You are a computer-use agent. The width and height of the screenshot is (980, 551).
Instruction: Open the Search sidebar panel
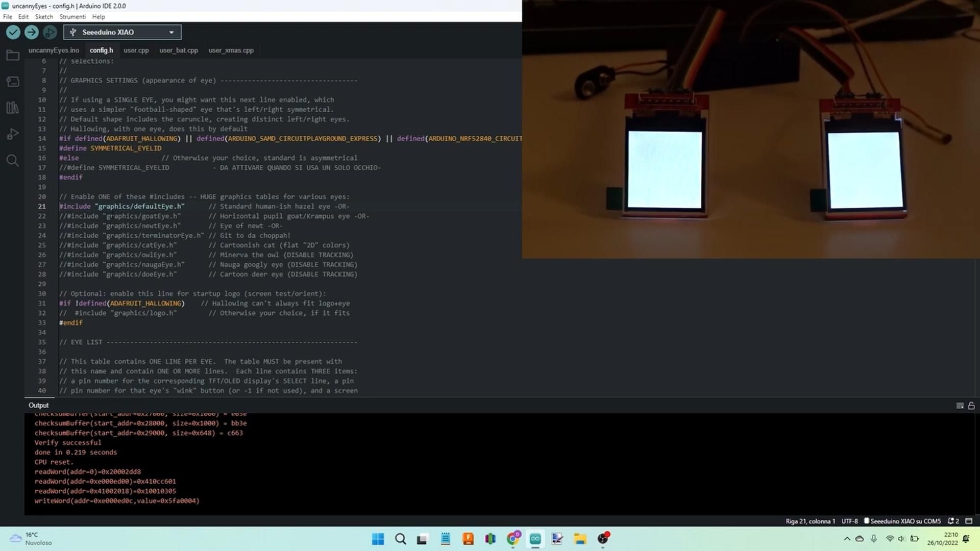tap(13, 161)
